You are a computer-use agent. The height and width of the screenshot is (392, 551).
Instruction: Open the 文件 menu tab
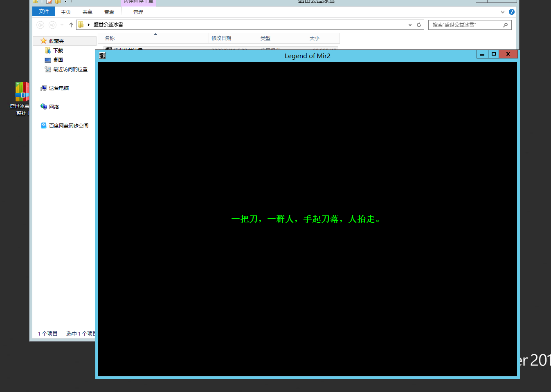[x=44, y=11]
